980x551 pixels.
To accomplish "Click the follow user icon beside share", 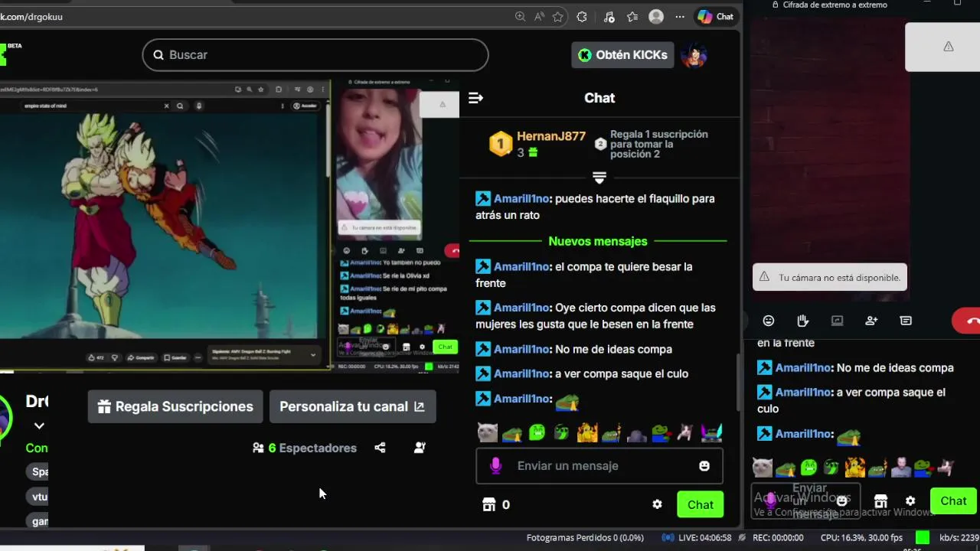I will (420, 448).
